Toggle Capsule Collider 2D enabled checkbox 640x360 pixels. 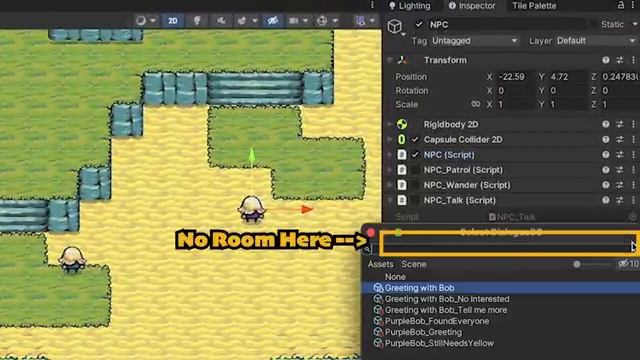[x=415, y=140]
